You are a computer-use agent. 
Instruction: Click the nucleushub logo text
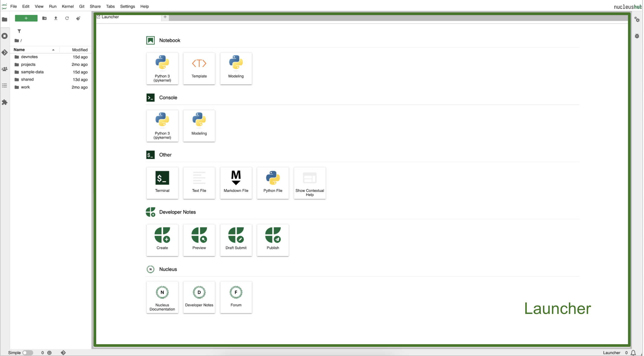click(628, 7)
